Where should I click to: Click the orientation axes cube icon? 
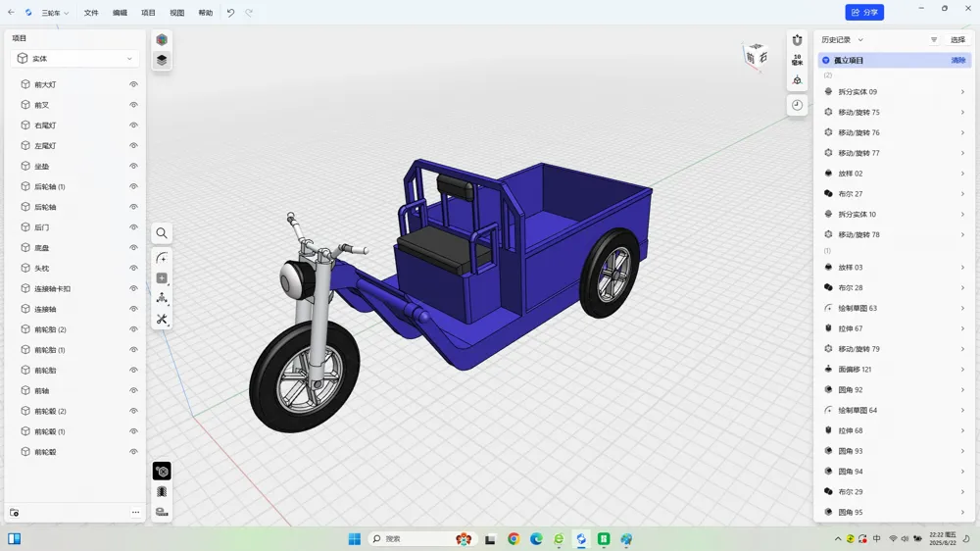[x=797, y=80]
